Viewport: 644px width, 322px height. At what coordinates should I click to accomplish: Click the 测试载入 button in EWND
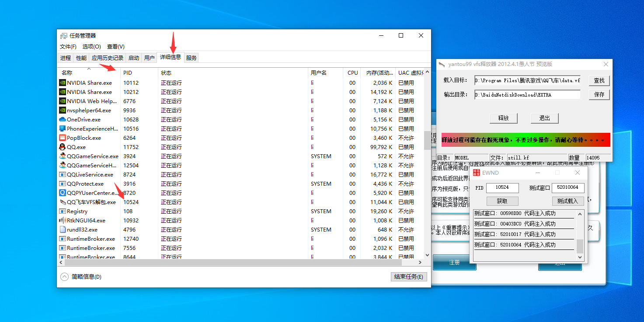(568, 201)
